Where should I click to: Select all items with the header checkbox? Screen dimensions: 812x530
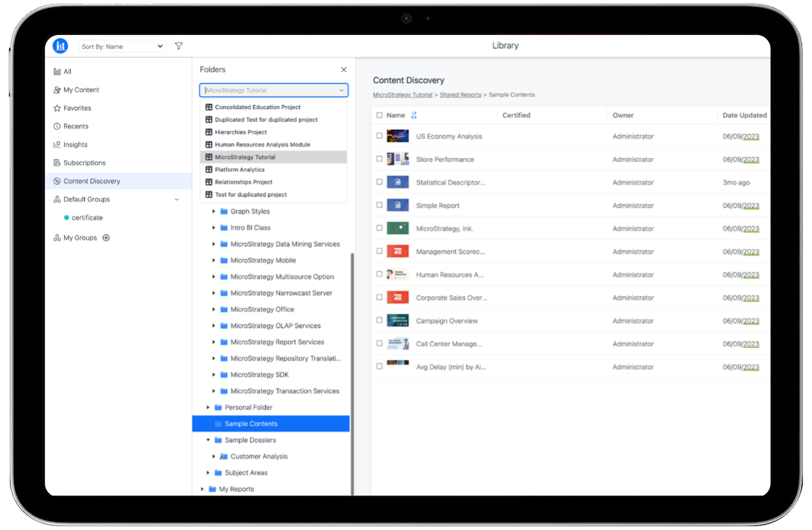coord(379,115)
